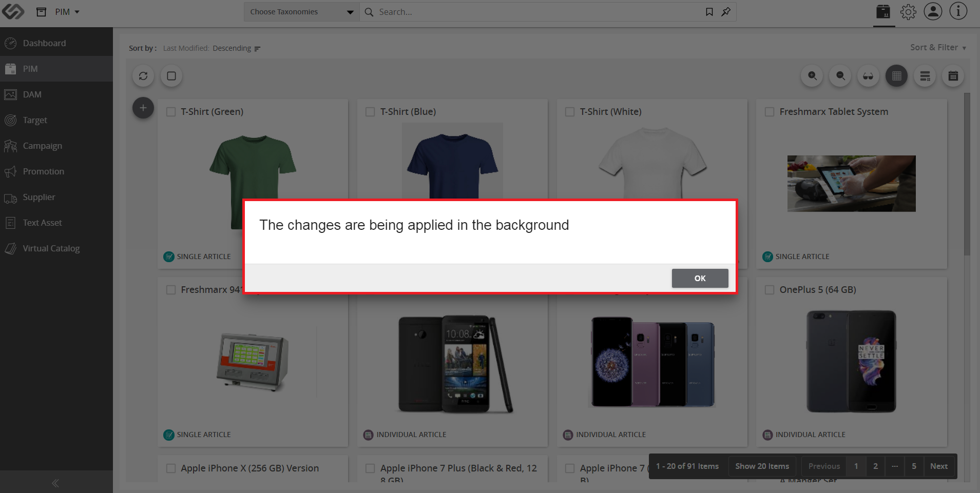Screen dimensions: 980x493
Task: Collapse the left sidebar
Action: tap(55, 483)
